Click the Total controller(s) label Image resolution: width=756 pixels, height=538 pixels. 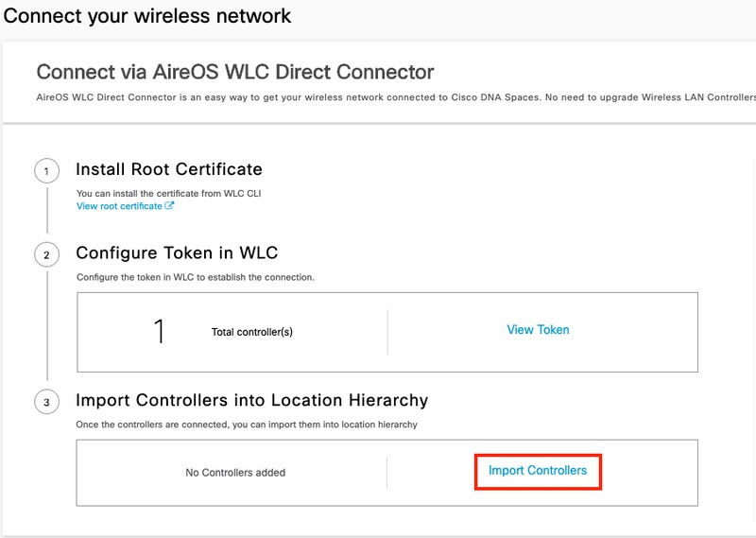coord(252,332)
